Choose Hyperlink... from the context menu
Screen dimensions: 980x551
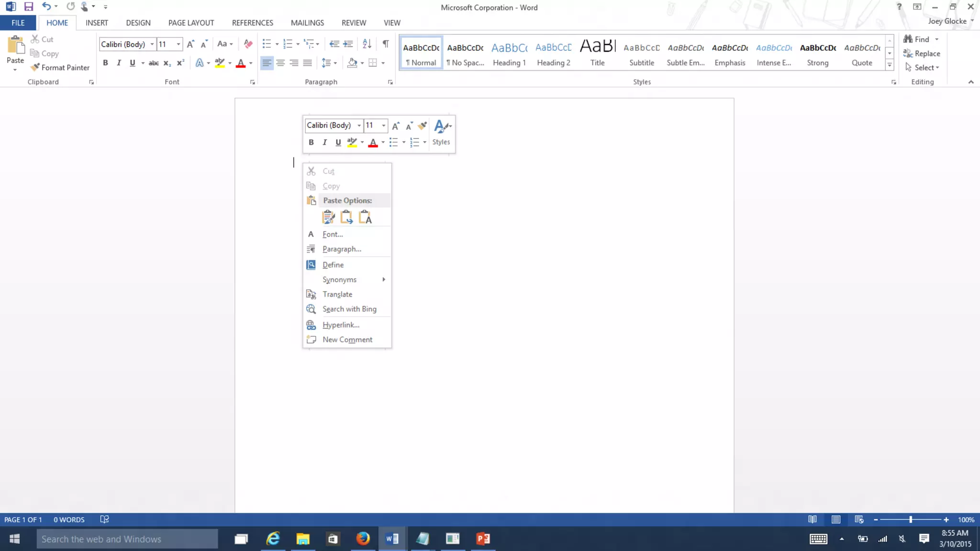[341, 325]
